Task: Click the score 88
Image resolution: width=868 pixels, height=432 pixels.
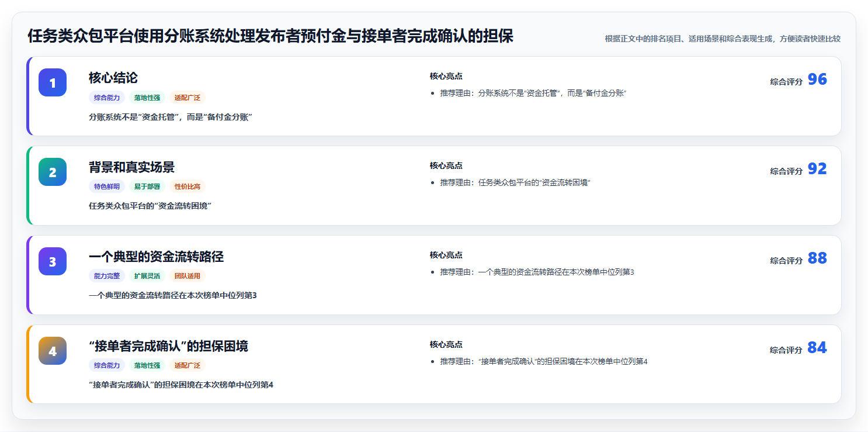Action: pos(817,258)
